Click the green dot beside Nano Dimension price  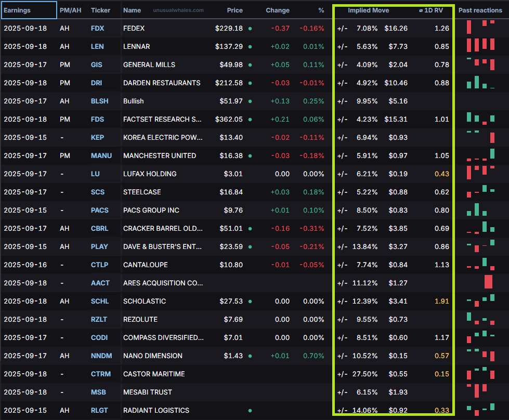[250, 356]
